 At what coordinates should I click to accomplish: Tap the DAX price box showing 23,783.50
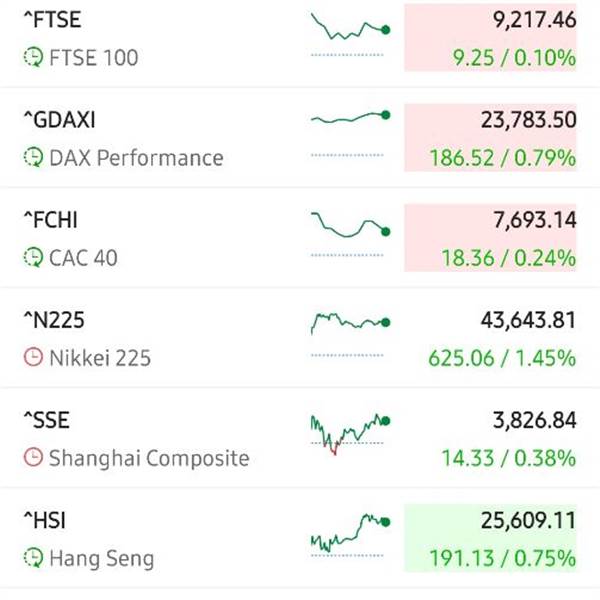[490, 138]
